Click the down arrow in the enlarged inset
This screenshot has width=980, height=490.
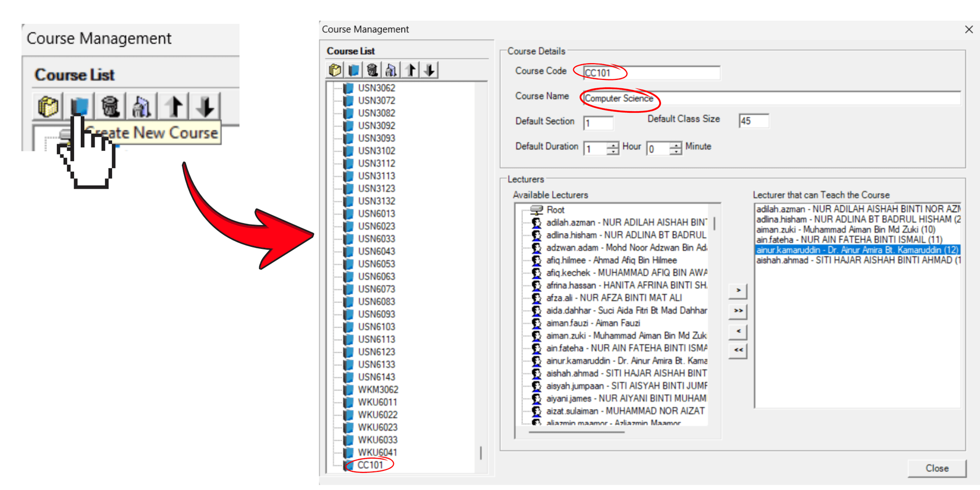pyautogui.click(x=205, y=106)
